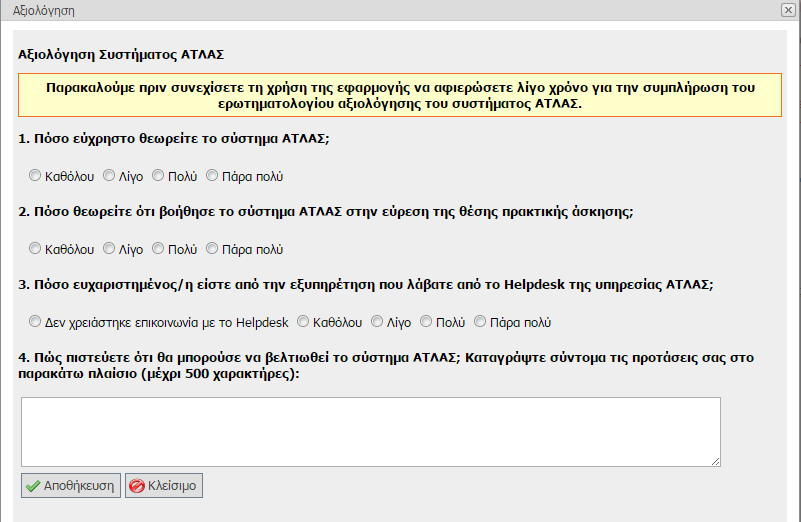Choose 'Πολύ' for question 2 on finding a position

tap(158, 249)
